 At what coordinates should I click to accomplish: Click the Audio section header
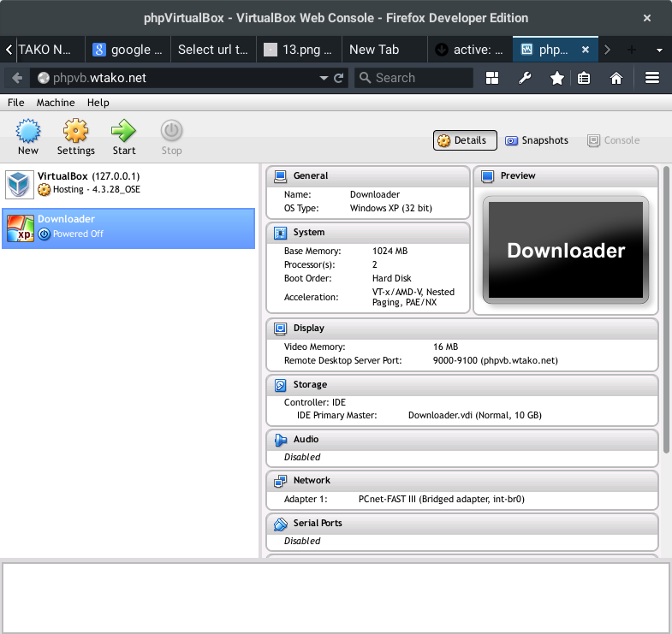(x=462, y=440)
